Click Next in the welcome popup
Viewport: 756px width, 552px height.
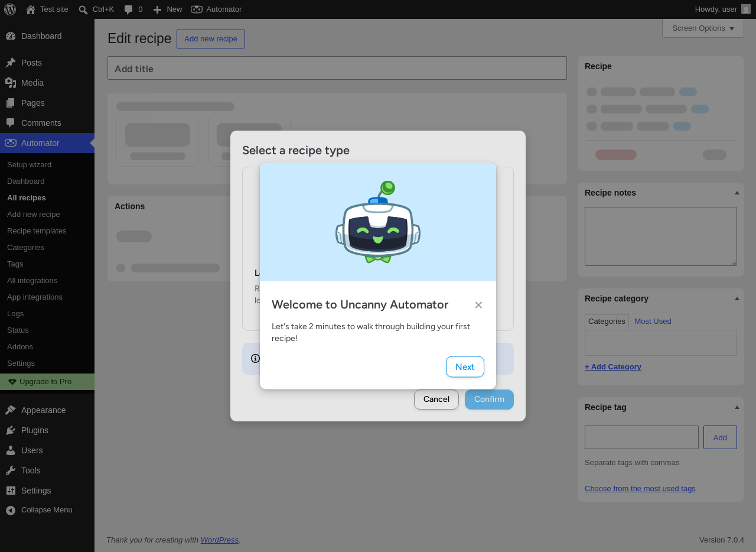465,367
